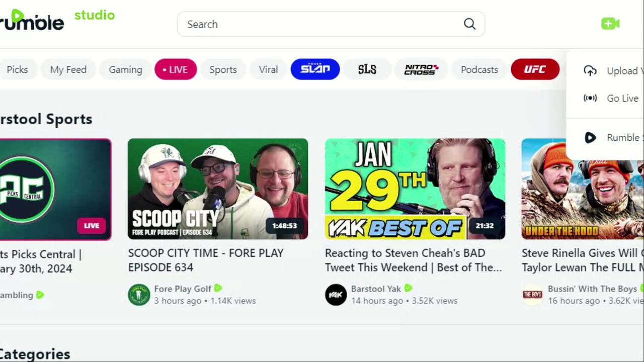Image resolution: width=644 pixels, height=362 pixels.
Task: Open the Fore Play Golf channel avatar
Action: tap(139, 295)
